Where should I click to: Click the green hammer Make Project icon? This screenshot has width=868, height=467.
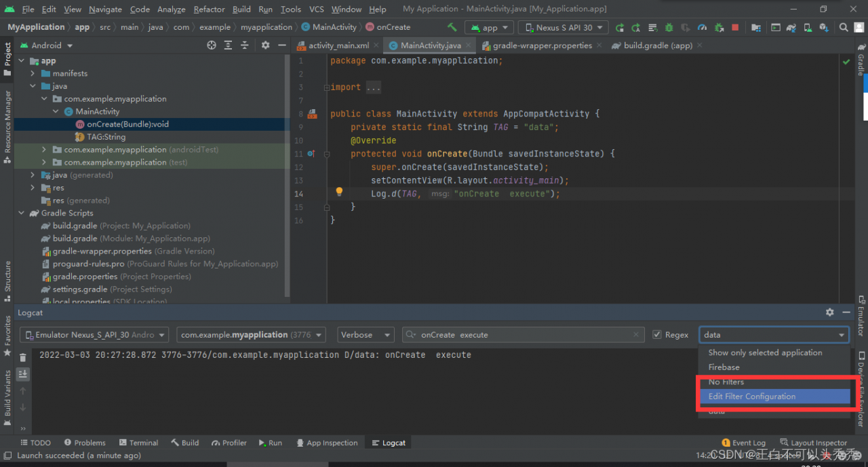point(452,27)
